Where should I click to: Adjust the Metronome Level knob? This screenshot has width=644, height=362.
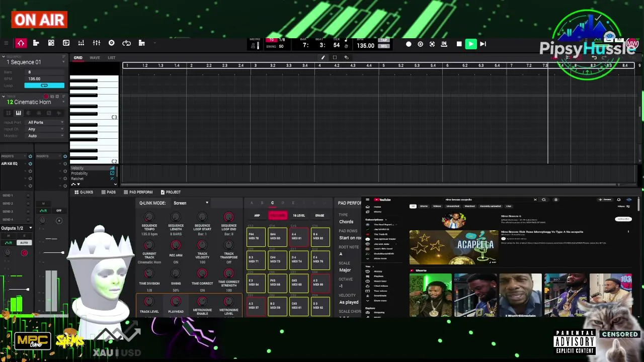coord(229,302)
